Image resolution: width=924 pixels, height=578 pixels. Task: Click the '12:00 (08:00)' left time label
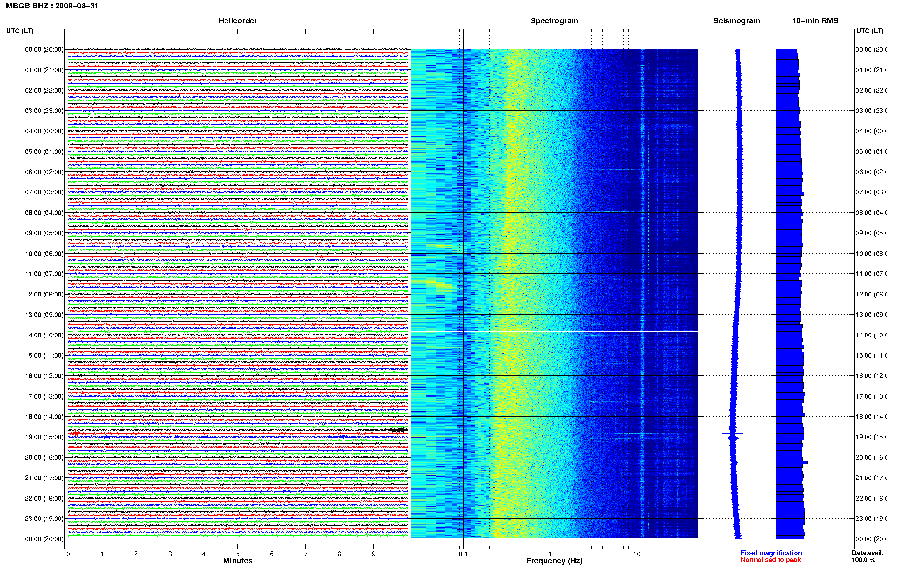coord(44,294)
